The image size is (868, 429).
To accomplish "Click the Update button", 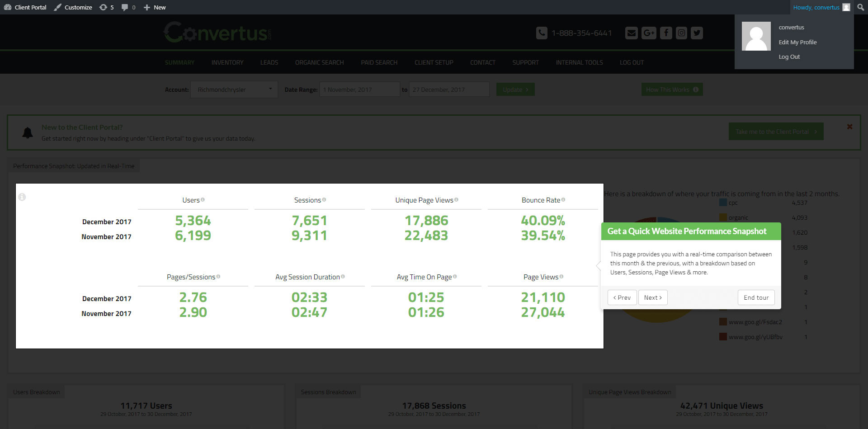I will coord(515,90).
